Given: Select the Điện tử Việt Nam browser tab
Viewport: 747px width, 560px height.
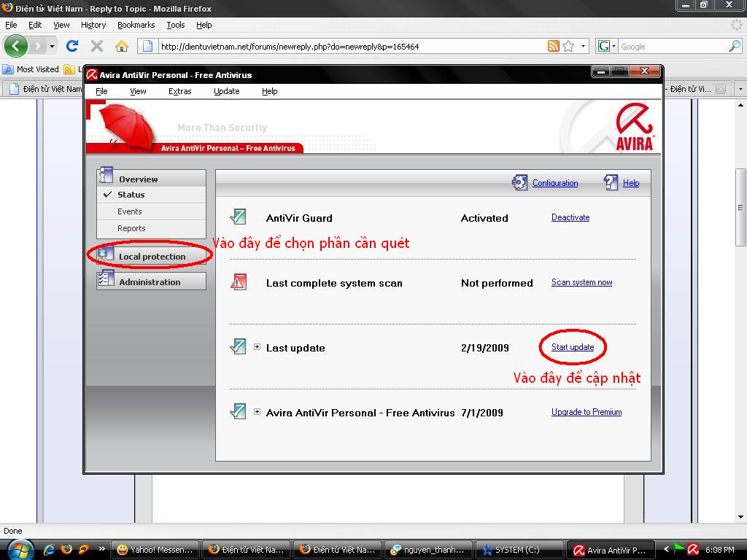Looking at the screenshot, I should pos(44,89).
